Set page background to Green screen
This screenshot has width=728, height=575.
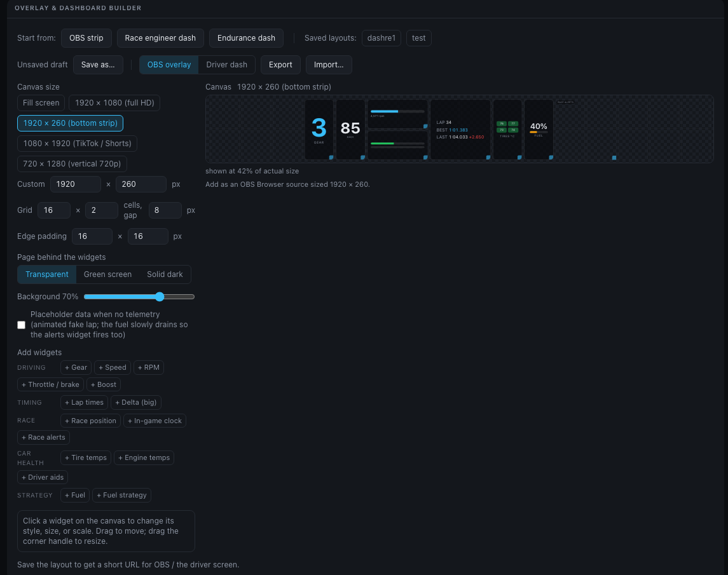107,274
